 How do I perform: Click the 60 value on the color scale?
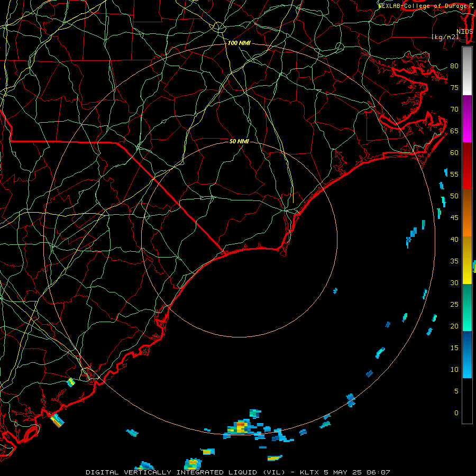(x=454, y=153)
